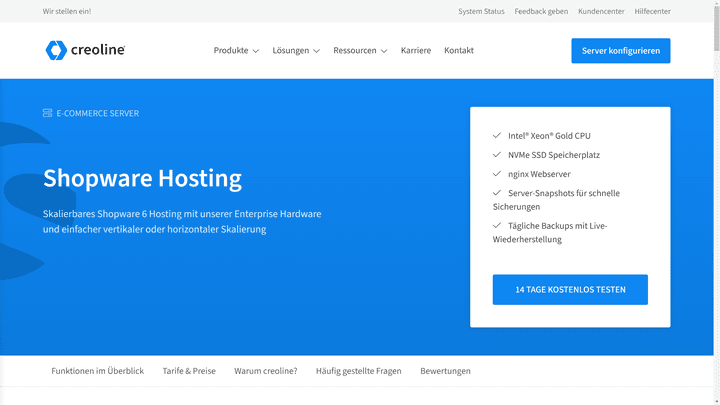Viewport: 720px width, 405px height.
Task: Click the Shopware Hosting heading
Action: pos(142,178)
